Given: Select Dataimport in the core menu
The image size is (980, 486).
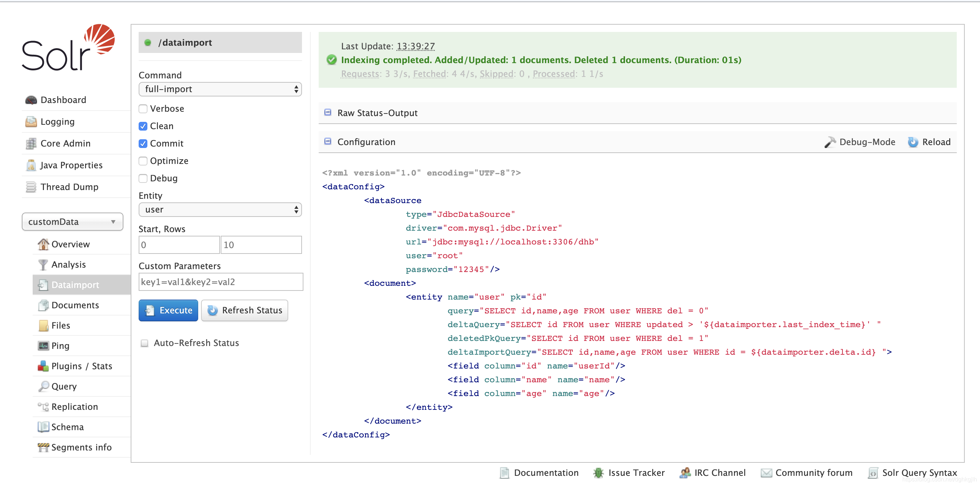Looking at the screenshot, I should [x=82, y=285].
